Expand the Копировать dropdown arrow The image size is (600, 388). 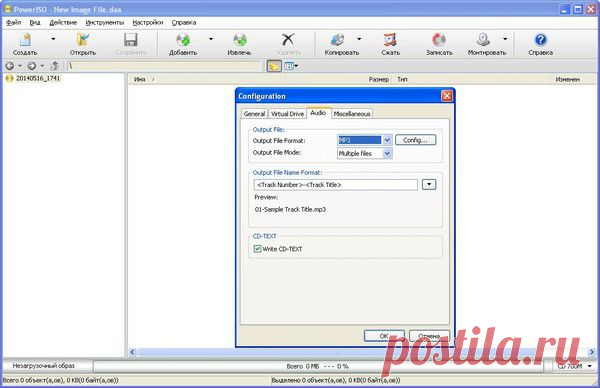tap(359, 39)
